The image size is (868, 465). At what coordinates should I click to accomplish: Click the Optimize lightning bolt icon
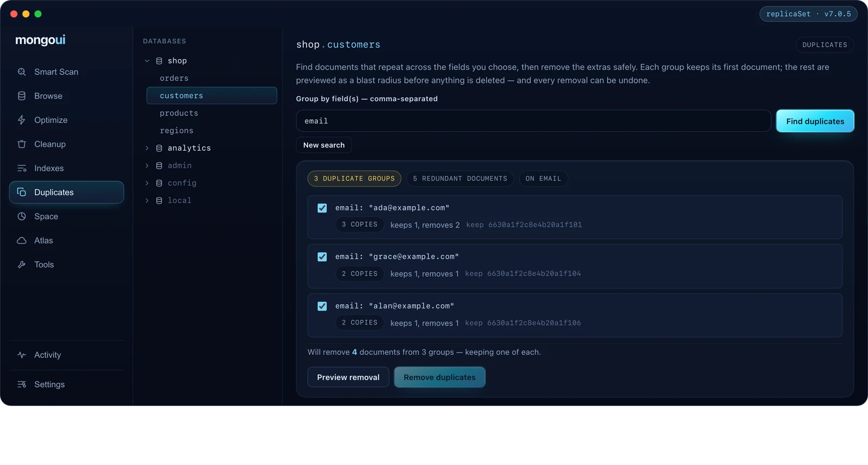pyautogui.click(x=22, y=120)
